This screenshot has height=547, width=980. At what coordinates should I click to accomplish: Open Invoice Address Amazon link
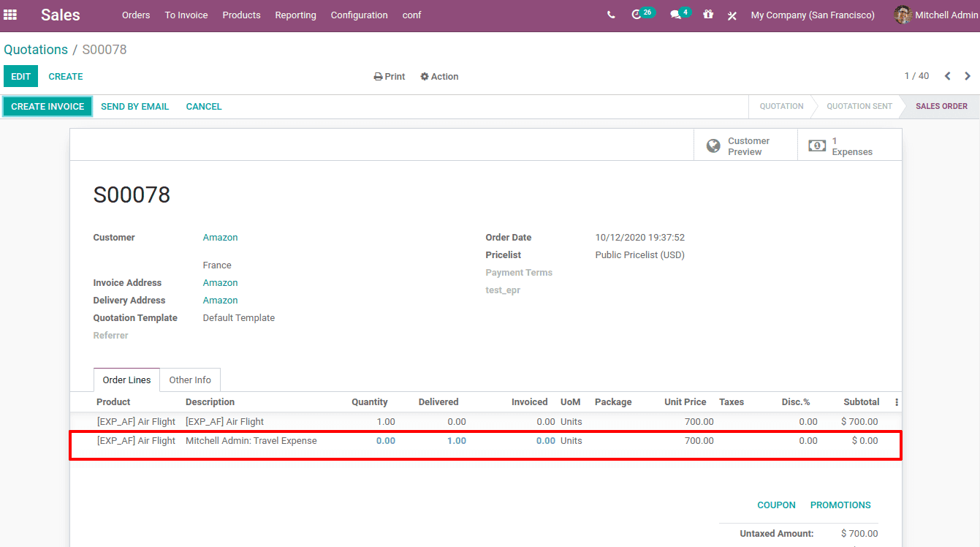pyautogui.click(x=220, y=283)
